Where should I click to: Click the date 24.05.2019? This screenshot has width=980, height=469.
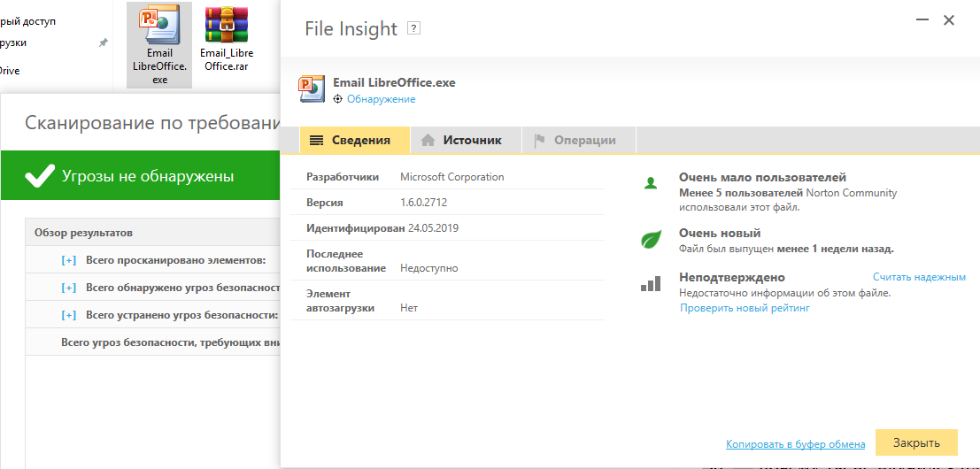pyautogui.click(x=434, y=228)
